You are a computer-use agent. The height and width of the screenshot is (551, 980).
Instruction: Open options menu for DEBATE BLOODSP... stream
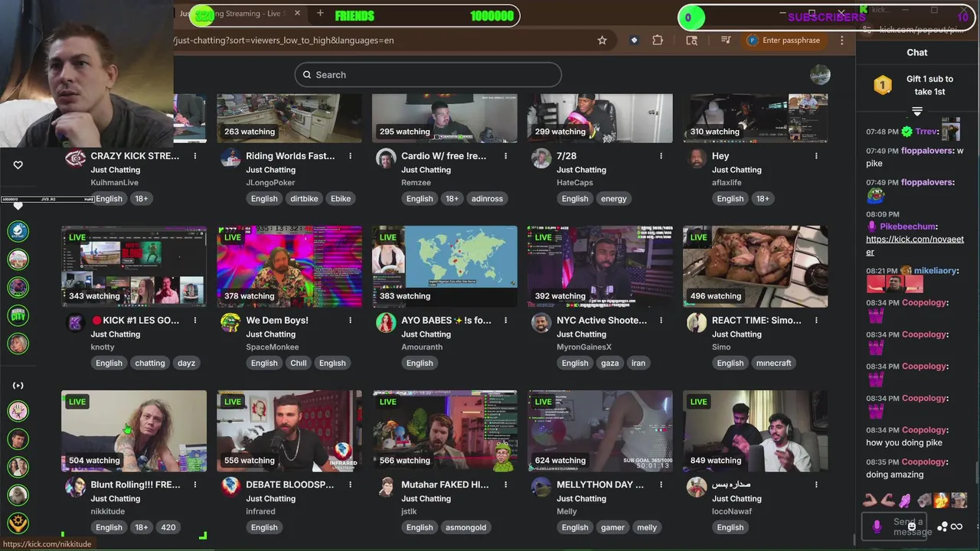point(351,484)
